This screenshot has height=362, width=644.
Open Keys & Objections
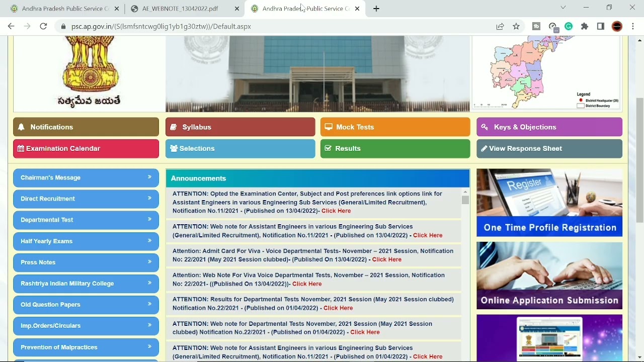[549, 127]
